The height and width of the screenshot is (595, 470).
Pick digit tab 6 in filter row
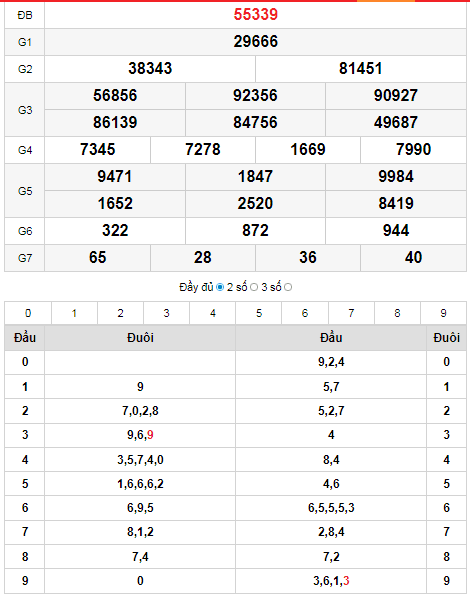[305, 313]
